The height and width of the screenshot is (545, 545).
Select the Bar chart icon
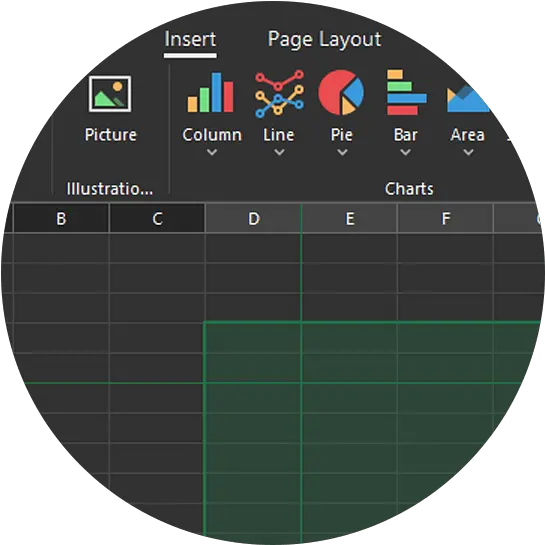407,92
